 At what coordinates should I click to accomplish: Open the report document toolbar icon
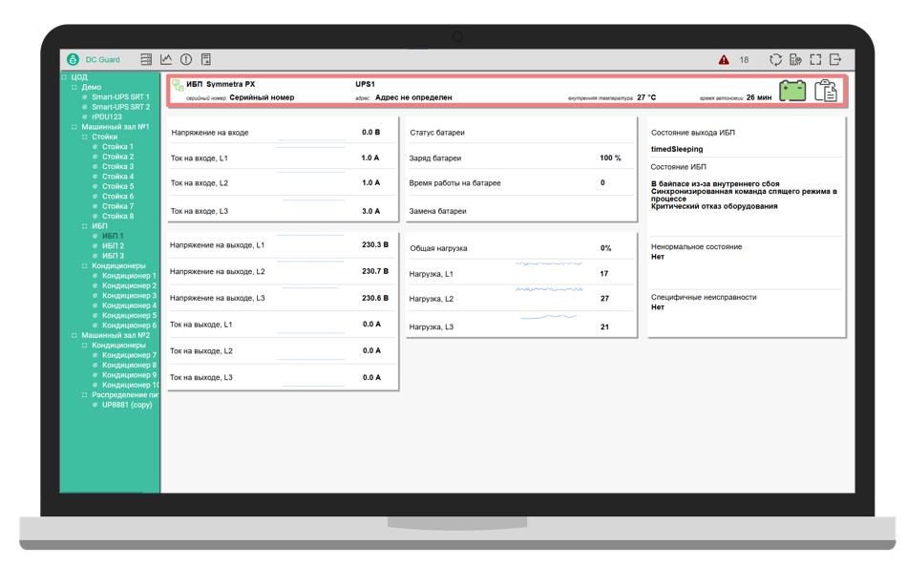tap(206, 59)
